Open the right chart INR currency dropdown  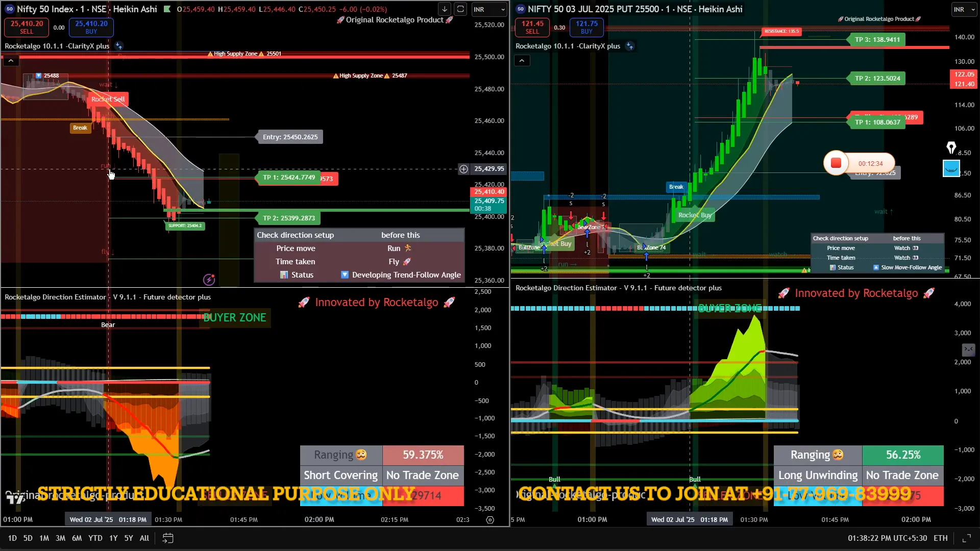pyautogui.click(x=964, y=9)
